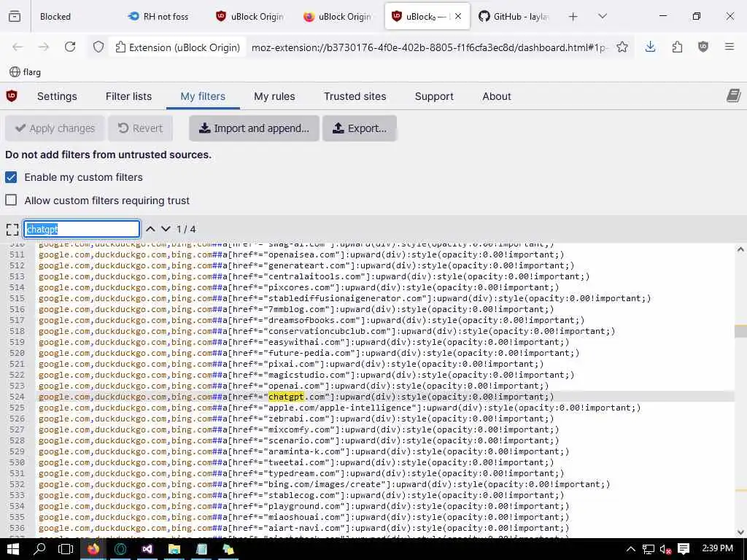
Task: Show hidden tray icons chevron
Action: [631, 550]
